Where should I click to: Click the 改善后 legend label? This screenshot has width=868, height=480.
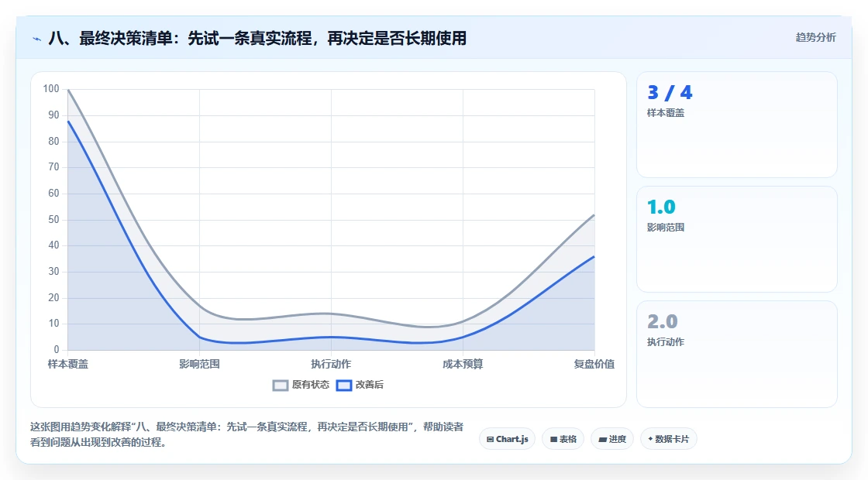coord(369,385)
